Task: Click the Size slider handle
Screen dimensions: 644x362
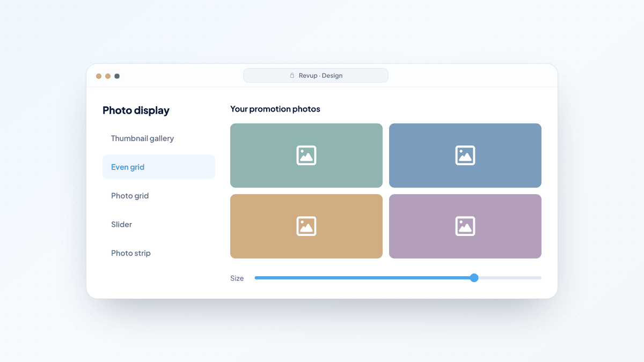Action: (474, 278)
